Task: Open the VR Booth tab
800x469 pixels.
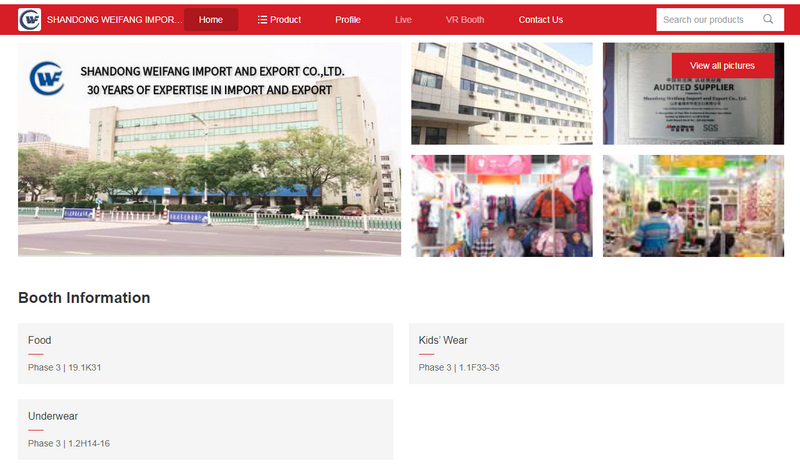Action: point(465,19)
